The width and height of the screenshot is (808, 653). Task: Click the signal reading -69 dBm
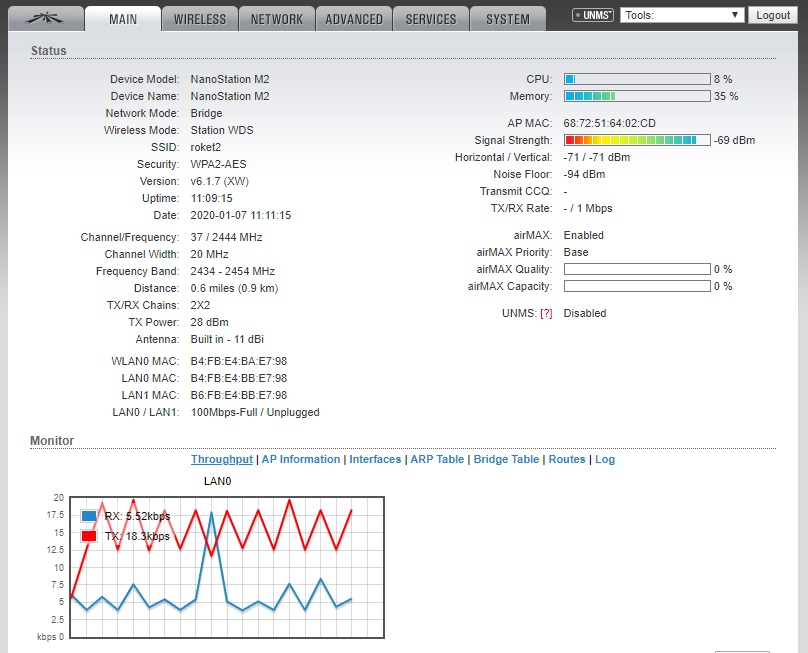pyautogui.click(x=734, y=140)
